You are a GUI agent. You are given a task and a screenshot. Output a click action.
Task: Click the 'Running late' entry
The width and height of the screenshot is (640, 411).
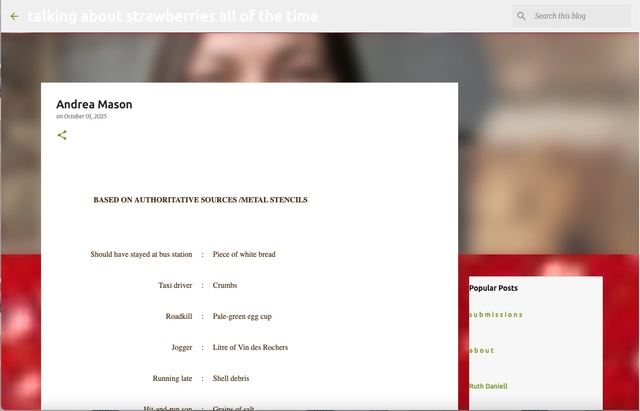coord(172,379)
